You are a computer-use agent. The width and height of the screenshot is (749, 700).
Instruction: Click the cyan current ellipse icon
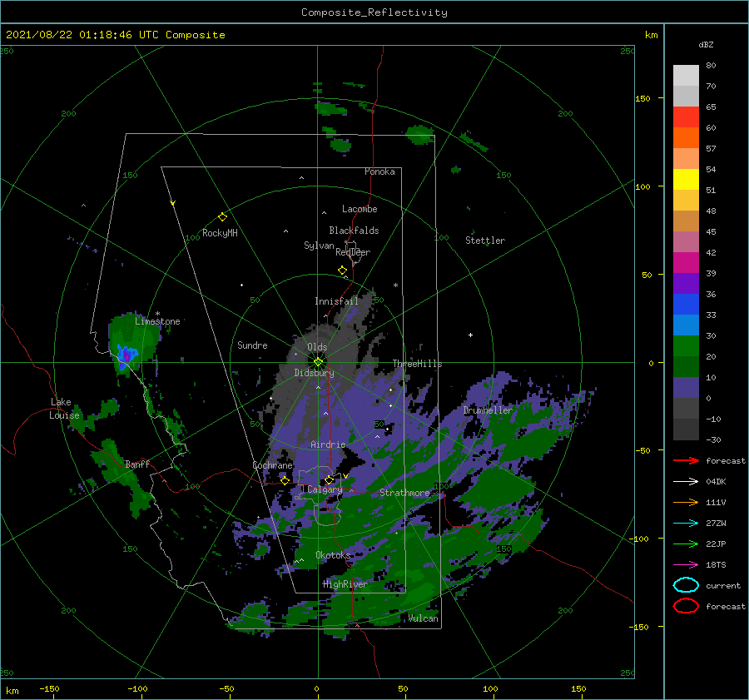coord(686,585)
